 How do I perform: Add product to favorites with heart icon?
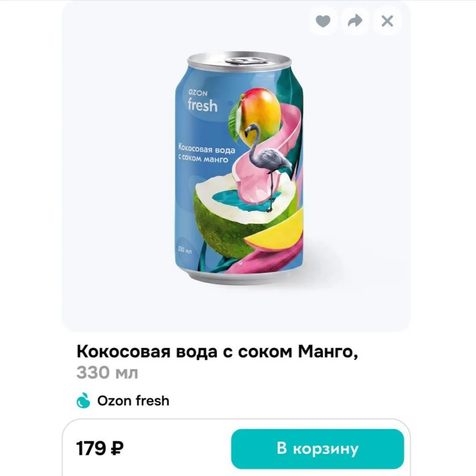[323, 21]
